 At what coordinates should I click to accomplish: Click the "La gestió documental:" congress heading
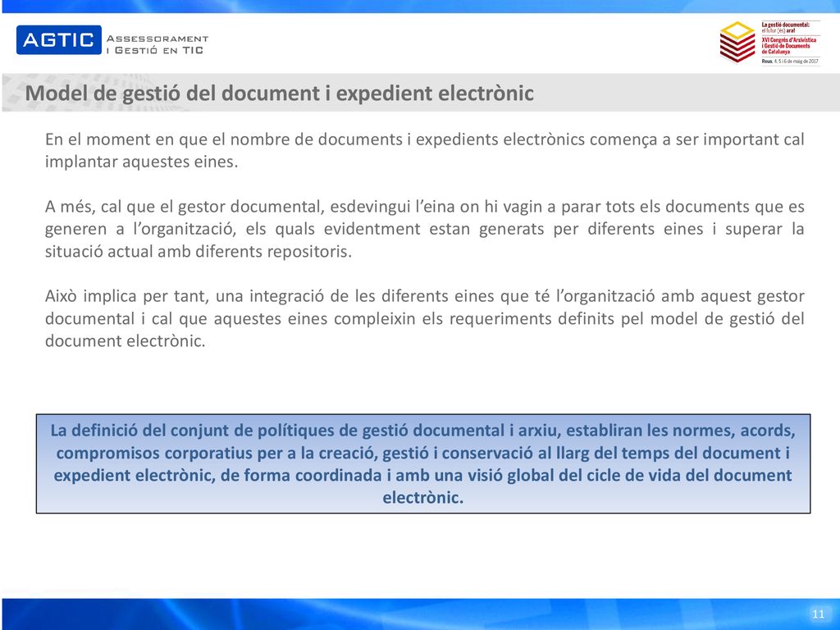pyautogui.click(x=785, y=25)
